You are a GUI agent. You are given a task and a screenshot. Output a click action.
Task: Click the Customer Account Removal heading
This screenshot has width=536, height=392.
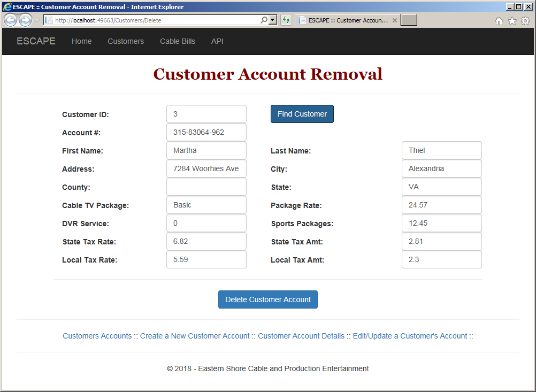tap(268, 74)
